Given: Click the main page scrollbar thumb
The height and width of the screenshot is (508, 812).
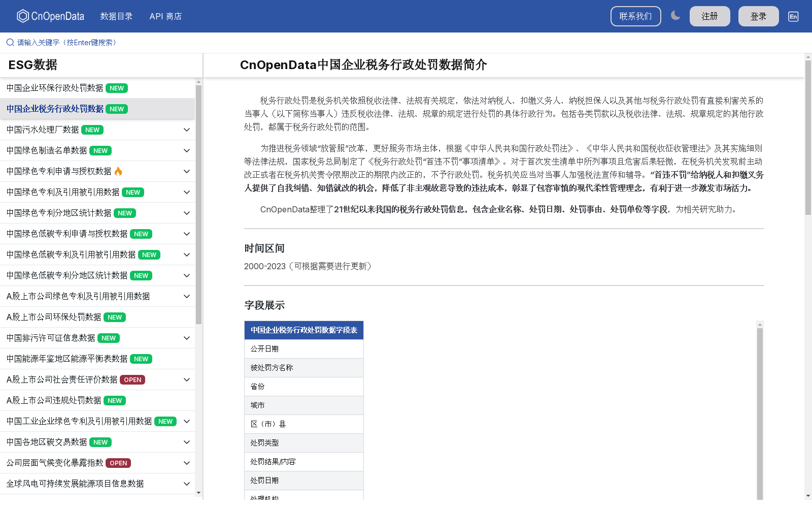Looking at the screenshot, I should tap(808, 137).
